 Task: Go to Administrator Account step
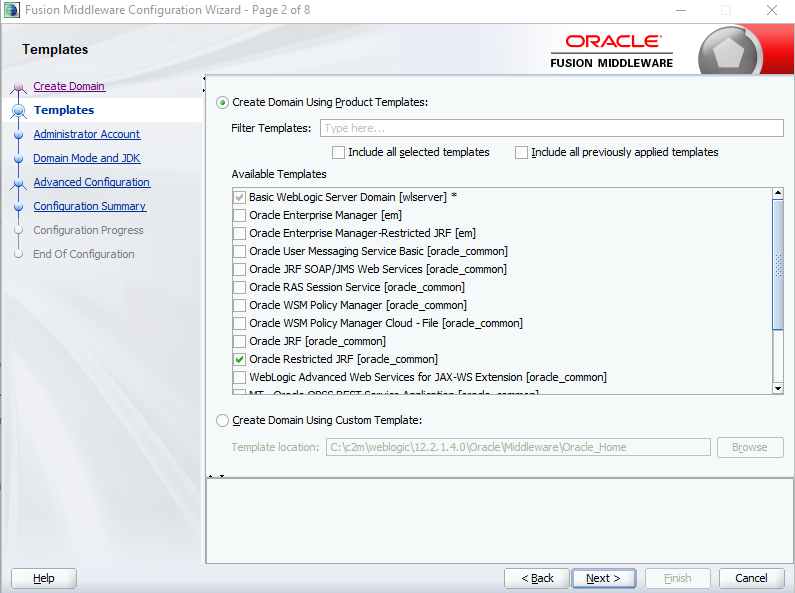click(x=87, y=134)
